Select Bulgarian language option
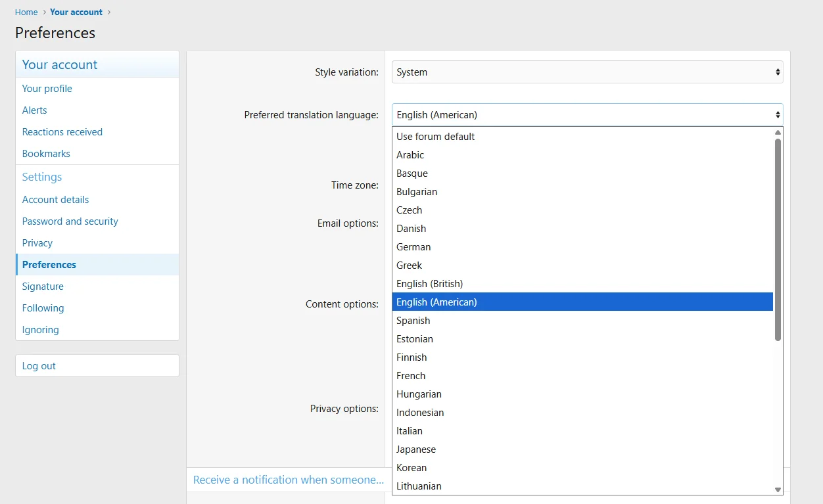823x504 pixels. pyautogui.click(x=582, y=192)
